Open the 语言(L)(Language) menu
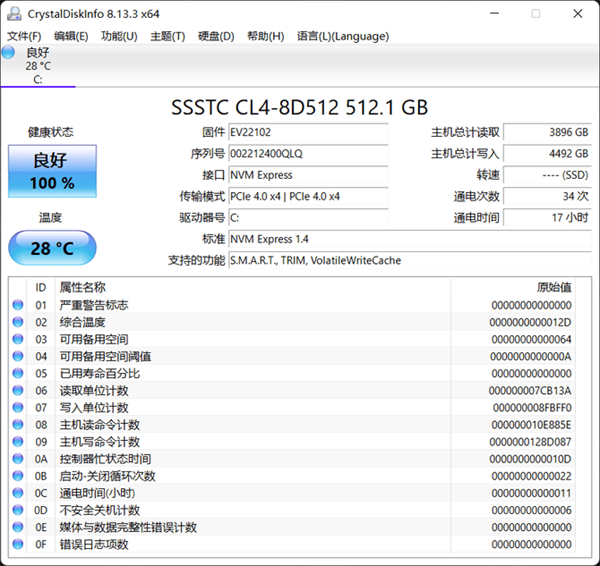 [343, 36]
